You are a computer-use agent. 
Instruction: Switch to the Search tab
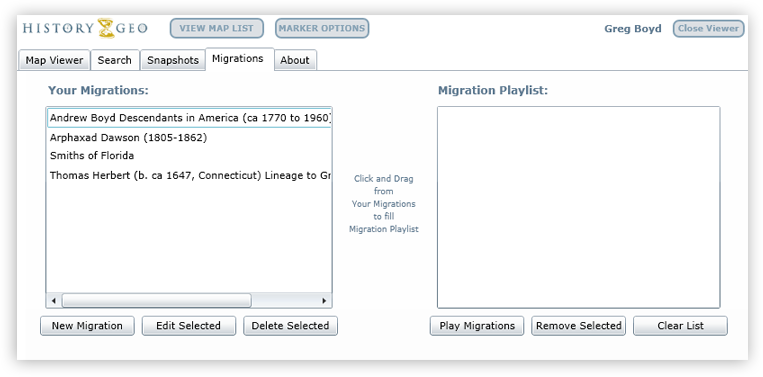tap(115, 60)
